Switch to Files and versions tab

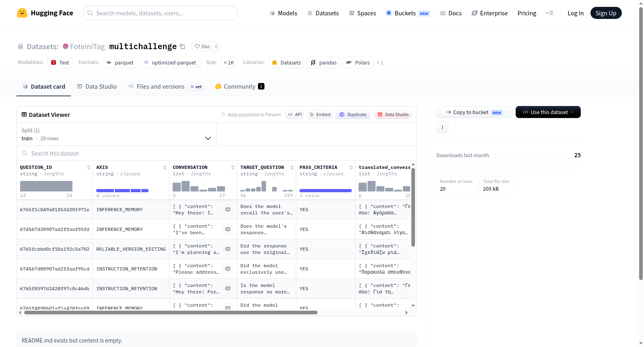point(165,86)
